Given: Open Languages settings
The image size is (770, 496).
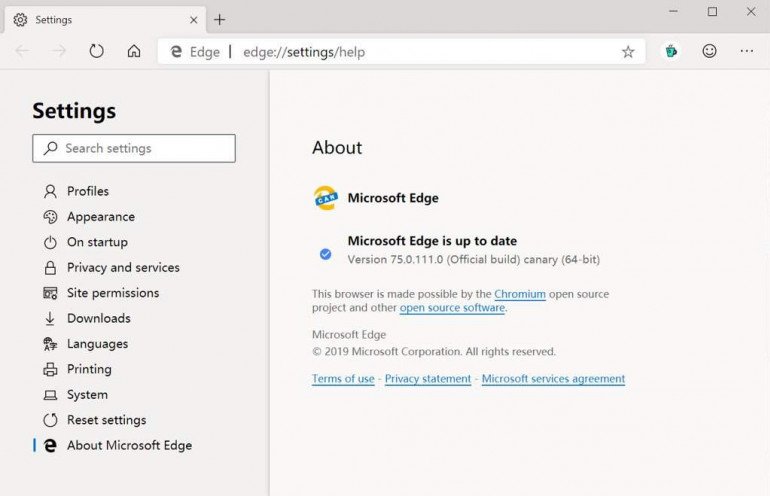Looking at the screenshot, I should (97, 344).
